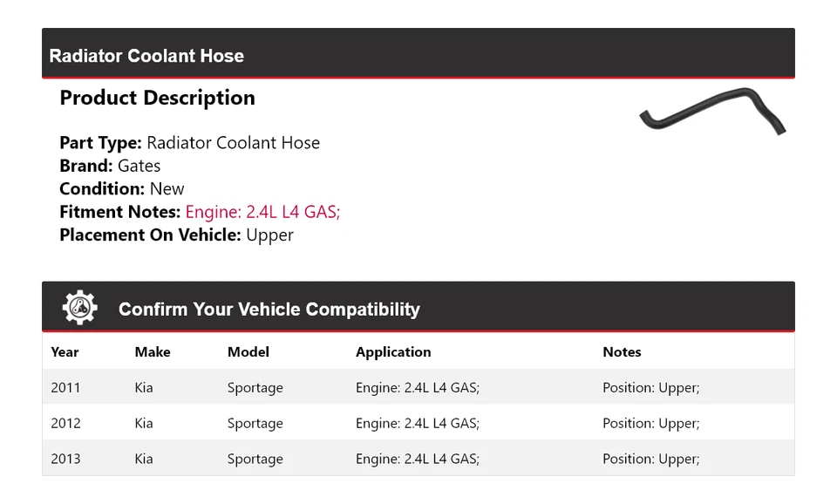This screenshot has height=504, width=837.
Task: Click the Year column header
Action: pyautogui.click(x=65, y=352)
